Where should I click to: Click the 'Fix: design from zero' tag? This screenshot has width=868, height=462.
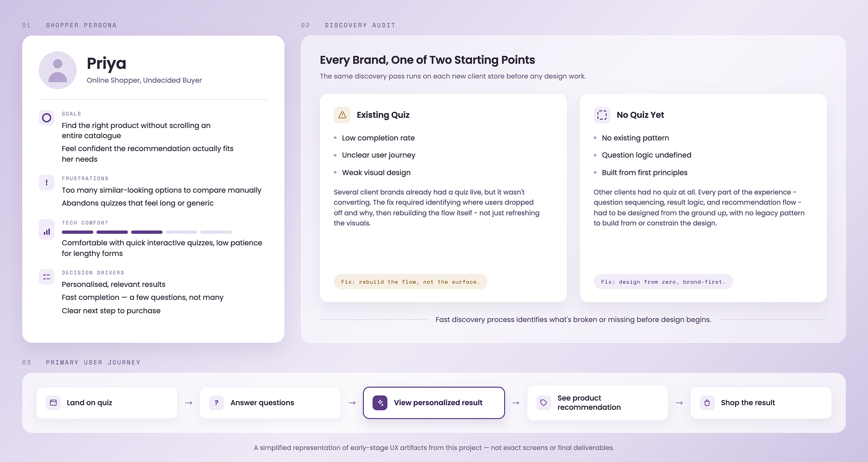(x=663, y=282)
